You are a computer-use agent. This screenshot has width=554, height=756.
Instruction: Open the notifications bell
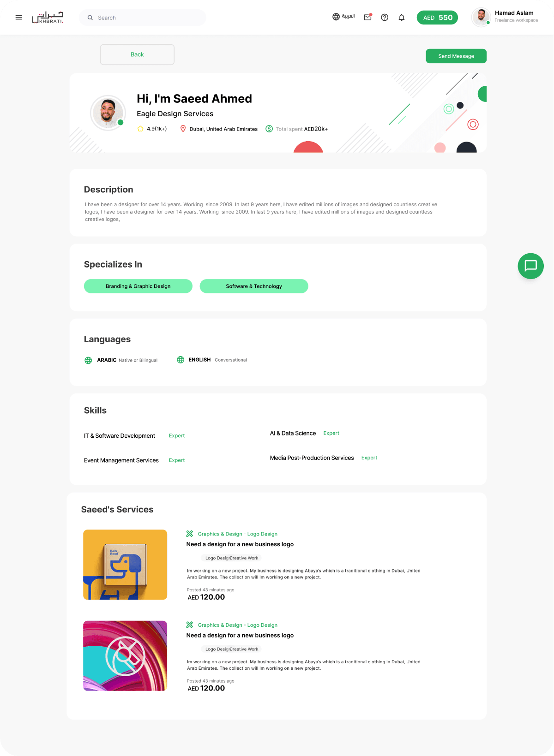[402, 18]
